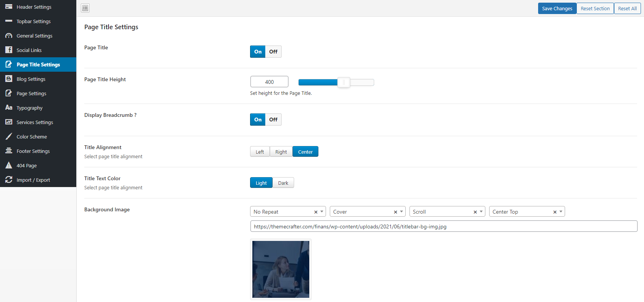This screenshot has height=302, width=644.
Task: Open Social Links via Facebook icon
Action: (9, 50)
